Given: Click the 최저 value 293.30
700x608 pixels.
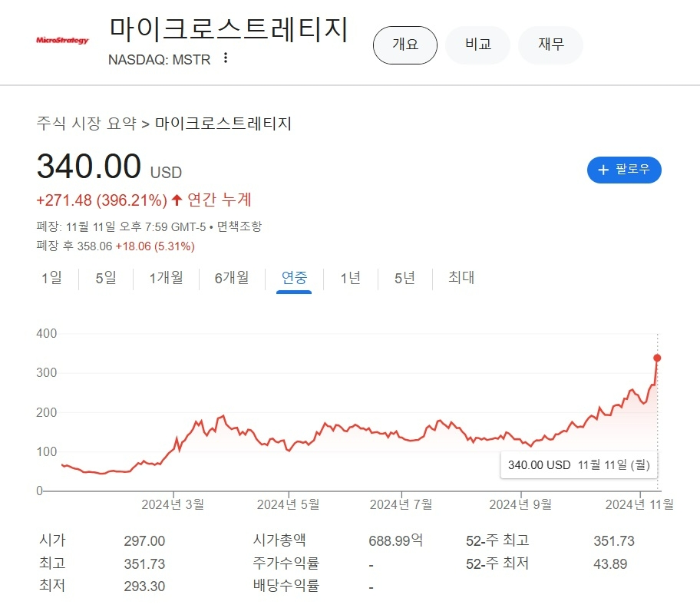Looking at the screenshot, I should (x=144, y=587).
